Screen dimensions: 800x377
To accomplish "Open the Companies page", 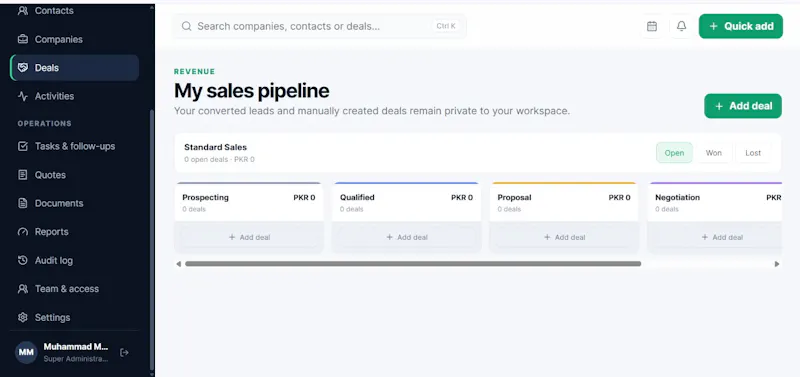I will pyautogui.click(x=74, y=39).
